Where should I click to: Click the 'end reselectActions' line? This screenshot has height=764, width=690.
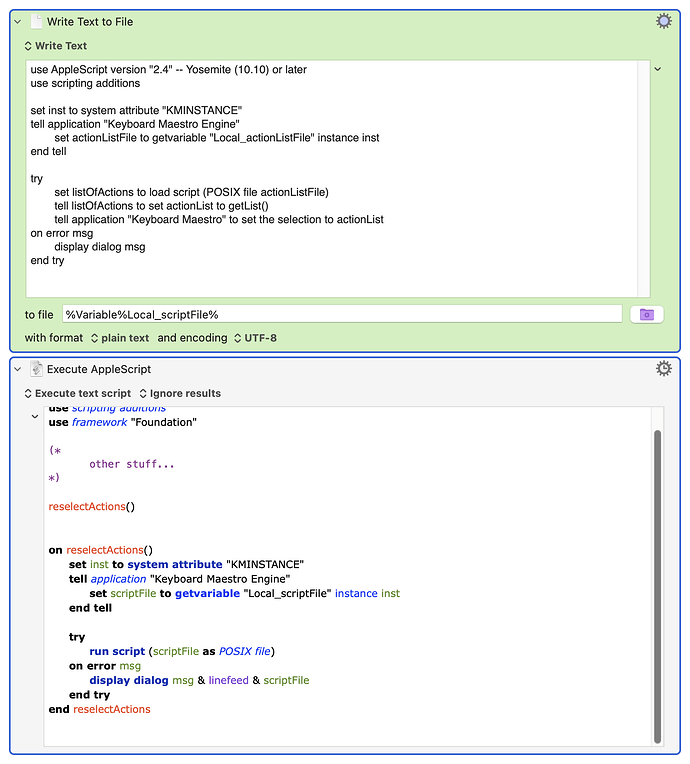99,709
